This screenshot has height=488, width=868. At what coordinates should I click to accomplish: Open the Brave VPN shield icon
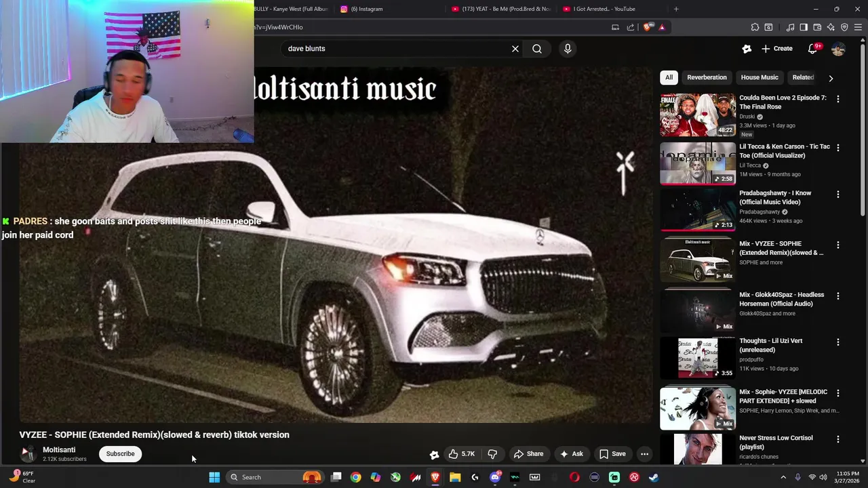(x=844, y=27)
